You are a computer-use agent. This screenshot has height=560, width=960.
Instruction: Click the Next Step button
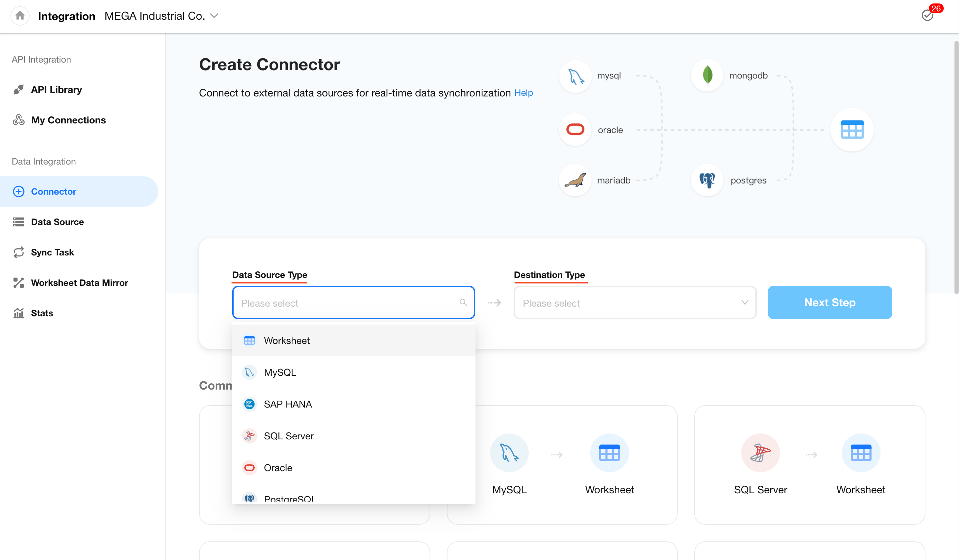click(830, 302)
